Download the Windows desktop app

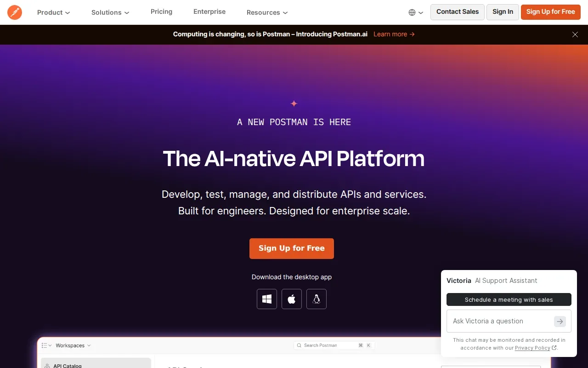(x=267, y=299)
